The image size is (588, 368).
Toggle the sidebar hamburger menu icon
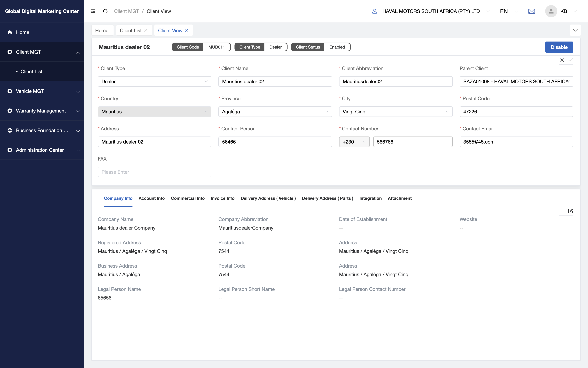93,11
